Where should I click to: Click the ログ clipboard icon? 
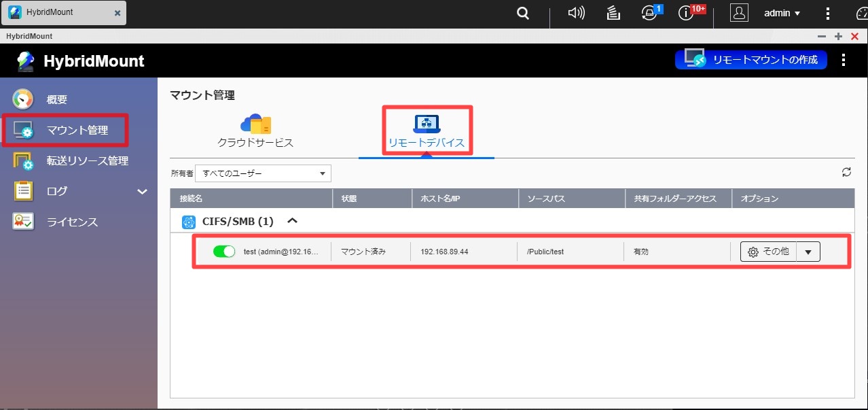pyautogui.click(x=24, y=191)
